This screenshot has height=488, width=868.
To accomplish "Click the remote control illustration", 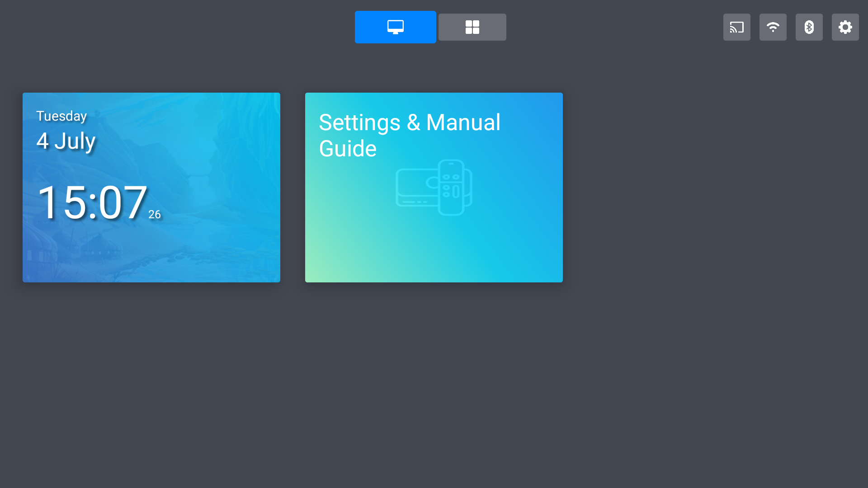I will pyautogui.click(x=451, y=187).
